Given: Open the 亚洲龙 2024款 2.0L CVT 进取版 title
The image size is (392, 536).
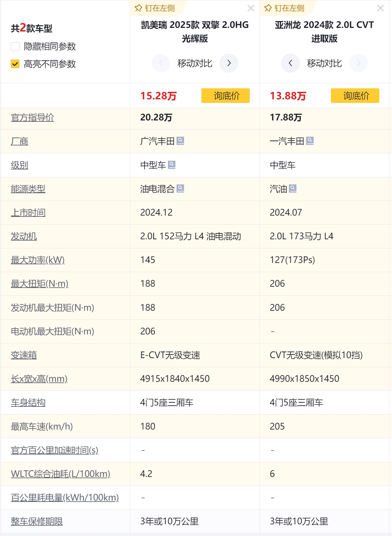Looking at the screenshot, I should pyautogui.click(x=324, y=31).
